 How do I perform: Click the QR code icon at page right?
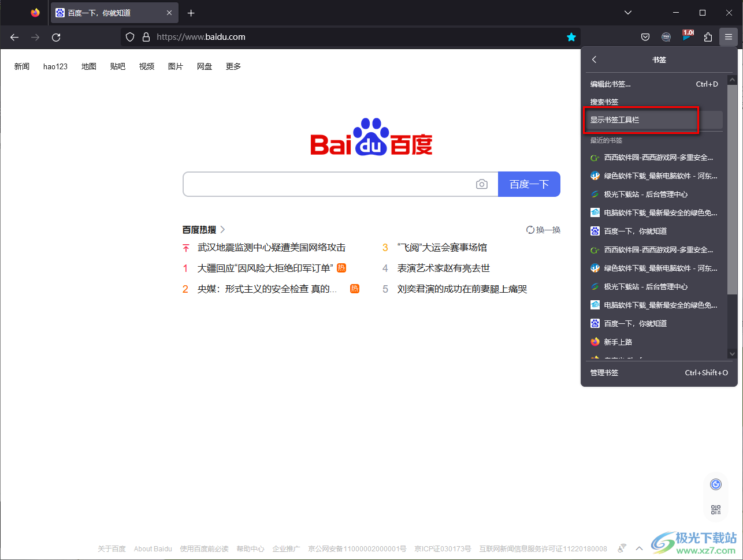[716, 510]
